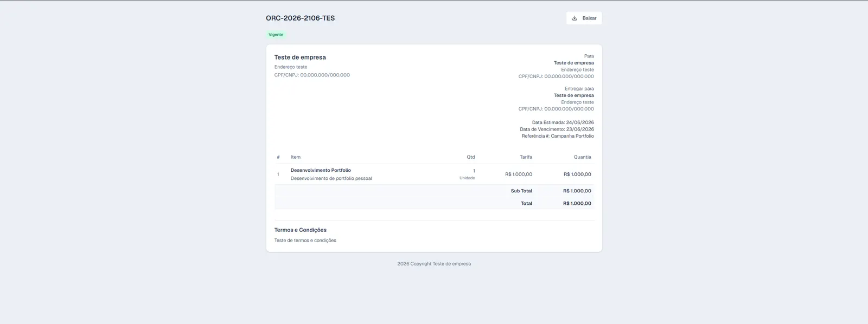This screenshot has width=868, height=324.
Task: Click the issuer's CPF/CNPJ line under its address
Action: 312,75
